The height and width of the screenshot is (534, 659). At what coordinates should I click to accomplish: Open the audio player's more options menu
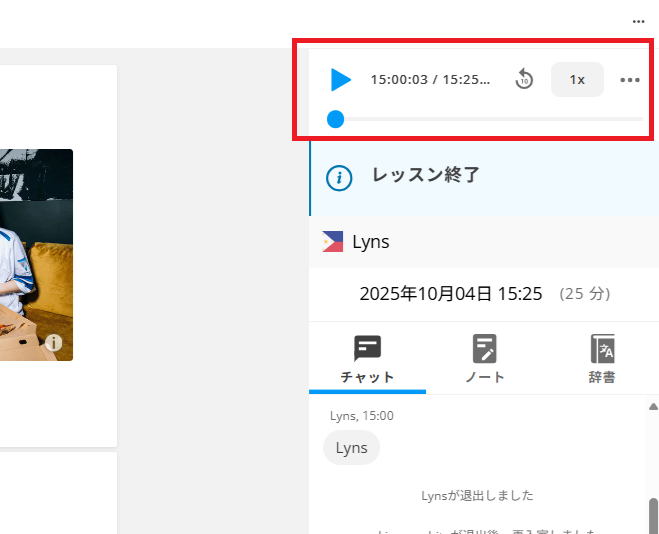pyautogui.click(x=630, y=80)
